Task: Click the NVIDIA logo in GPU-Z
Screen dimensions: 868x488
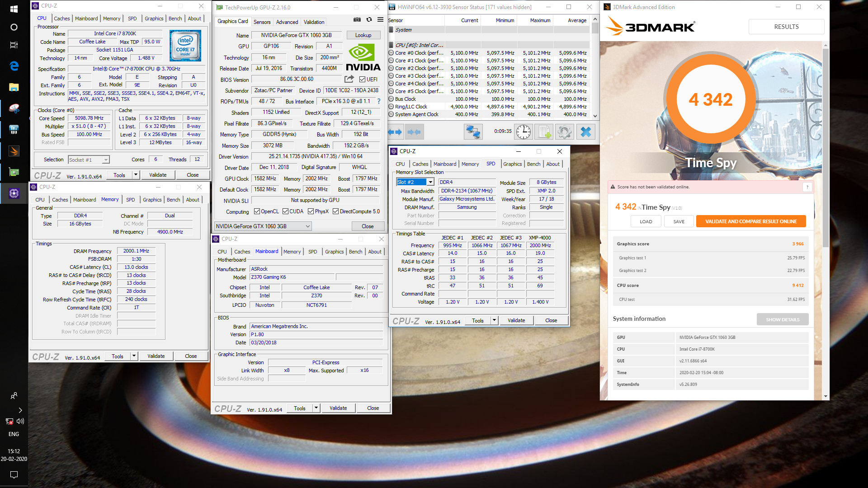Action: click(x=363, y=57)
